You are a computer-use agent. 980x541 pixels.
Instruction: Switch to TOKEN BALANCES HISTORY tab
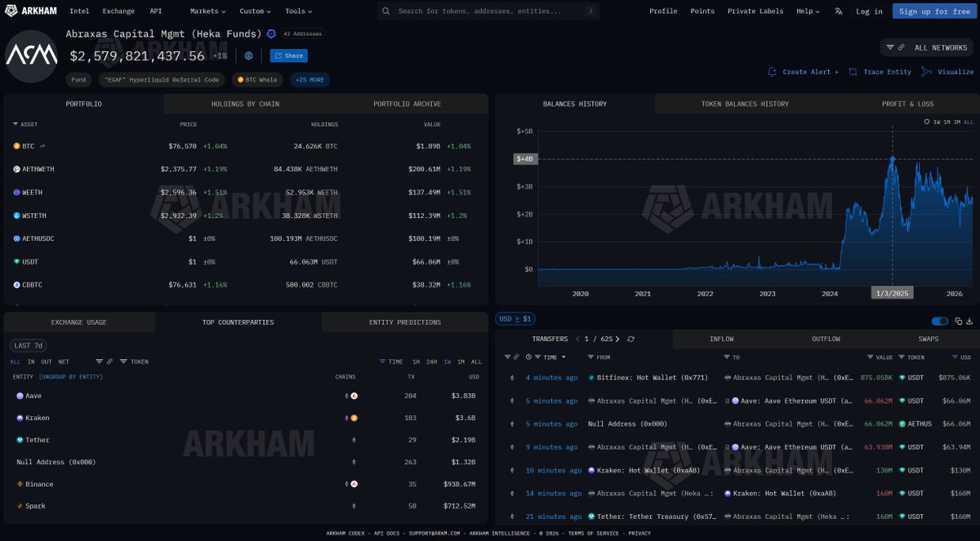click(745, 104)
